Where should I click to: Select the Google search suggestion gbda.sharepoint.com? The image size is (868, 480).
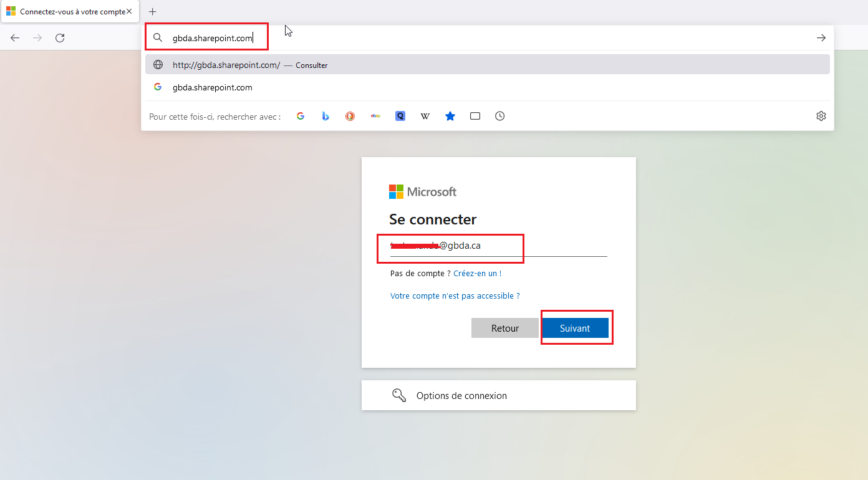488,87
